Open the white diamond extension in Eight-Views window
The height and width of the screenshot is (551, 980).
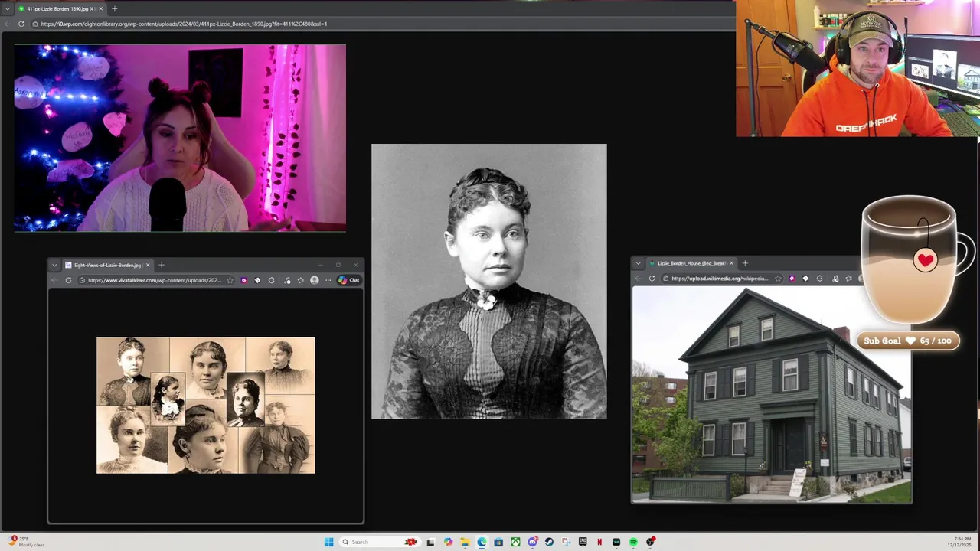[x=257, y=280]
